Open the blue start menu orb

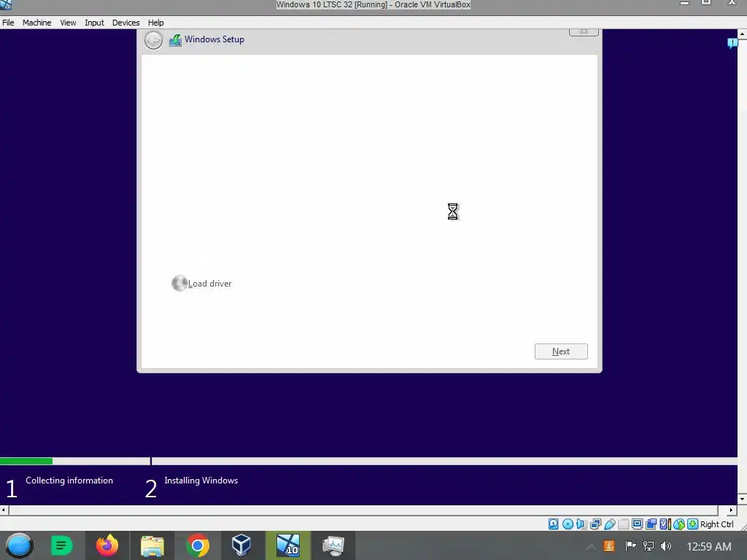[x=19, y=545]
